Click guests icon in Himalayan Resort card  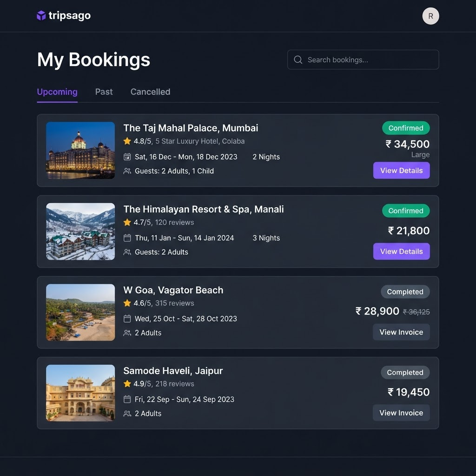(127, 252)
